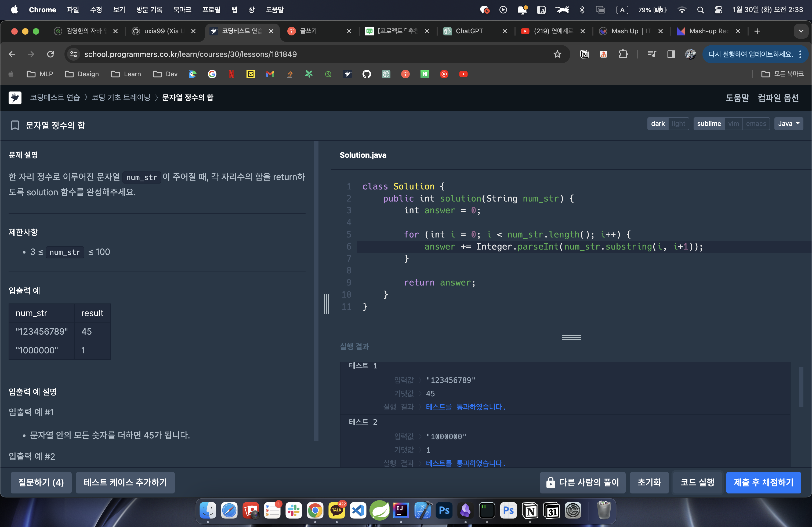Screen dimensions: 812x527
Task: Open the GitHub bookmark icon
Action: (367, 74)
